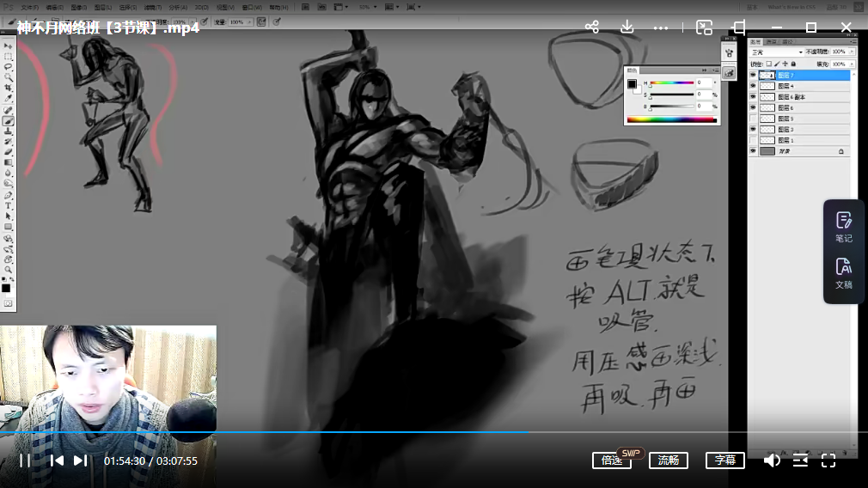
Task: Open the 编辑(E) Edit menu
Action: click(x=54, y=8)
